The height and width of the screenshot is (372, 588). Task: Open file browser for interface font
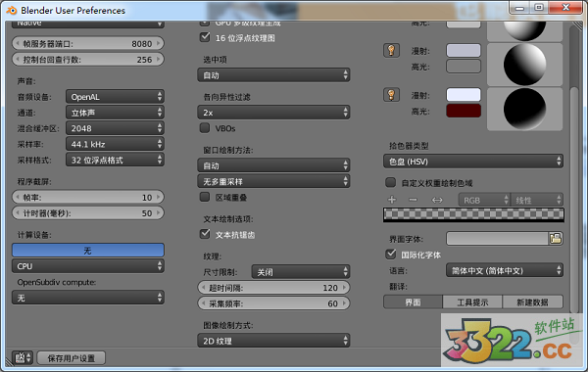pyautogui.click(x=556, y=239)
